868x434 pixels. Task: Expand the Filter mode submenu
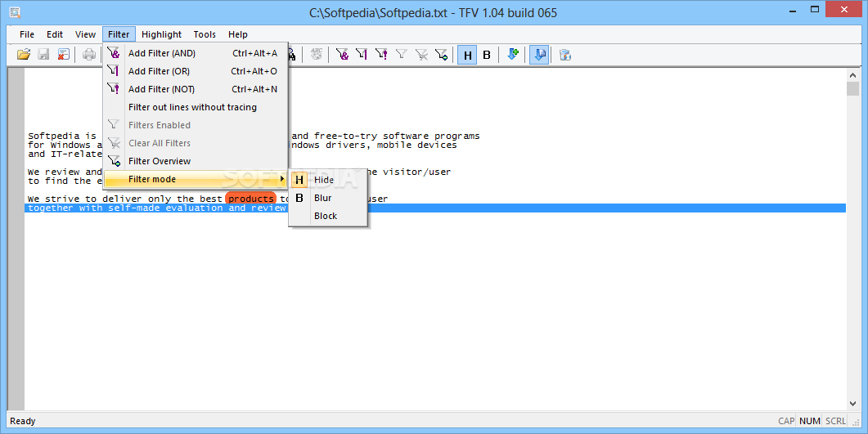196,179
